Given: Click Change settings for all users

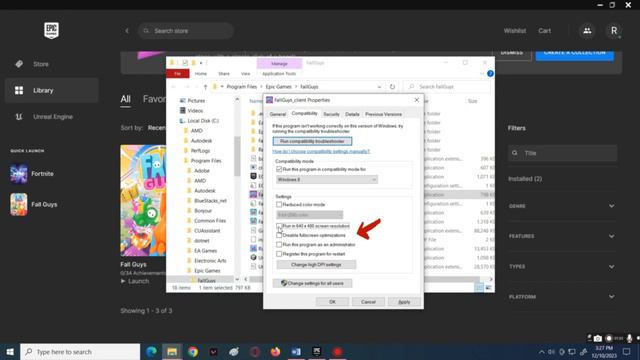Looking at the screenshot, I should [x=312, y=283].
